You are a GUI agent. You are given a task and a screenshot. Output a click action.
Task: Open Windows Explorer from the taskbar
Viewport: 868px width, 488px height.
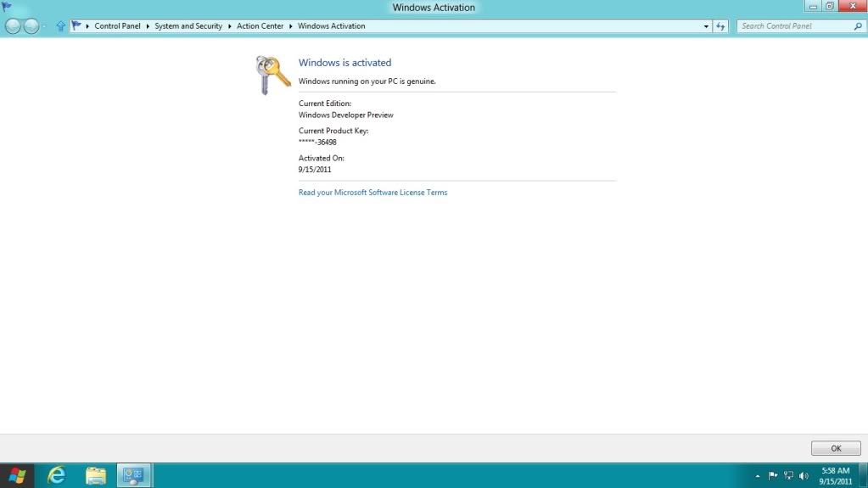coord(96,475)
